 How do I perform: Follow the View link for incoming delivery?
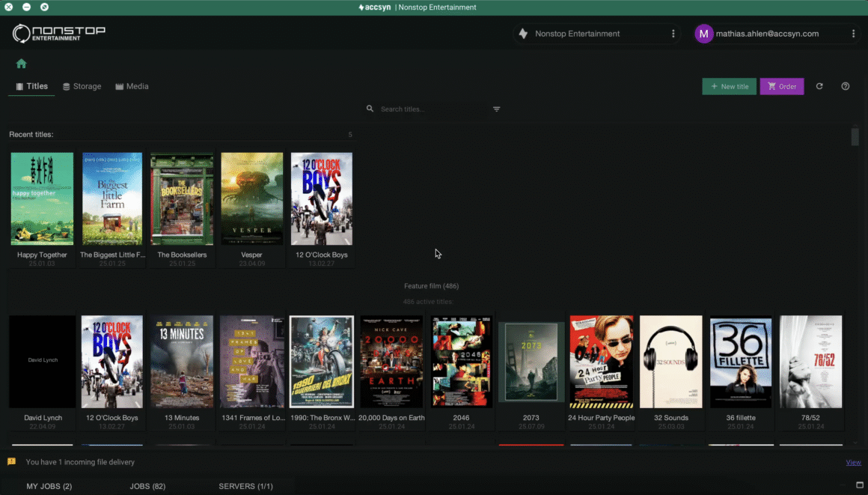point(853,462)
